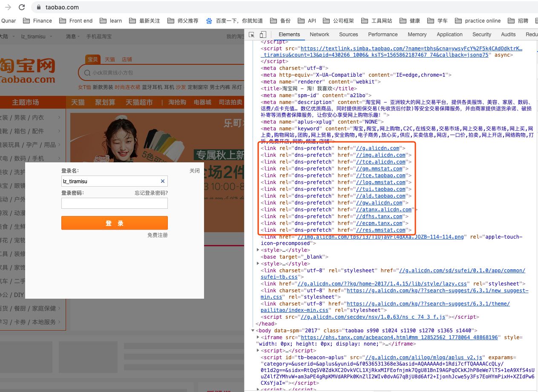Click the //img.alicdn.com dns-prefetch href
Image resolution: width=538 pixels, height=392 pixels.
point(381,155)
